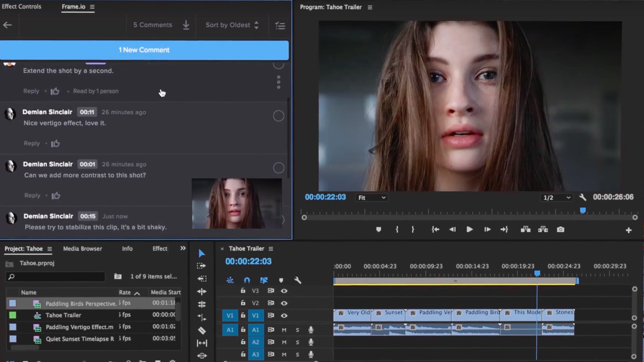Add a marker in the Program monitor

coord(379,230)
